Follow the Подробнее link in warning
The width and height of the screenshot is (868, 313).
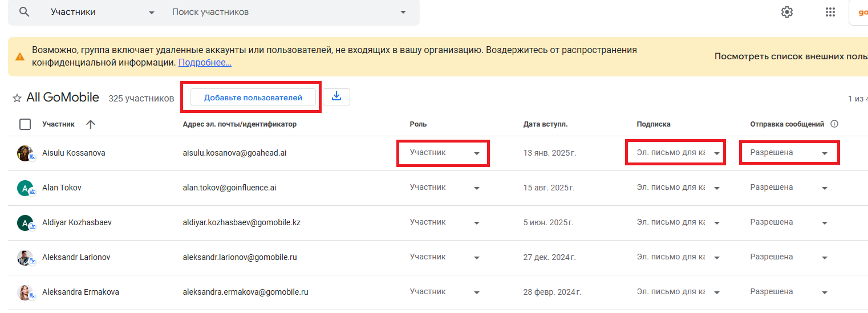click(205, 63)
